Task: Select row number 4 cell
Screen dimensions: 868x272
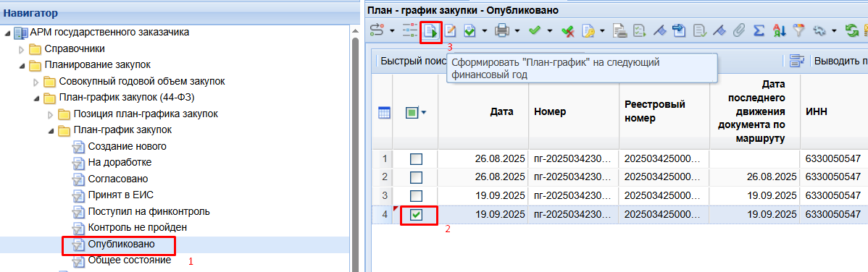Action: tap(383, 215)
